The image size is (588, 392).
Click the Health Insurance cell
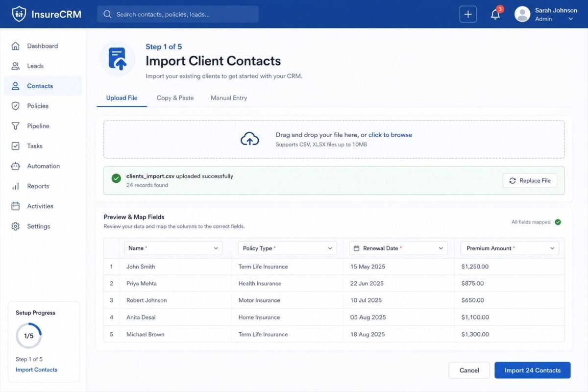pos(260,284)
